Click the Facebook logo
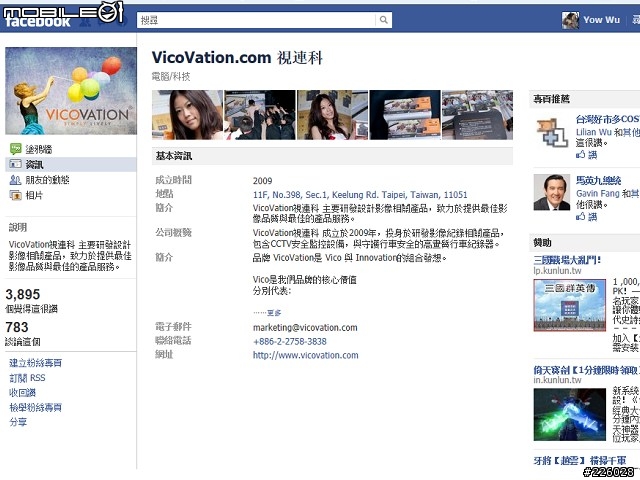Screen dimensions: 640x480 38,21
